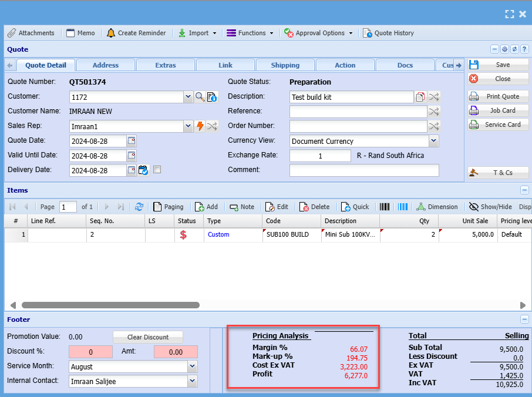Click the barcode scan icon
Image resolution: width=532 pixels, height=397 pixels.
[x=385, y=207]
